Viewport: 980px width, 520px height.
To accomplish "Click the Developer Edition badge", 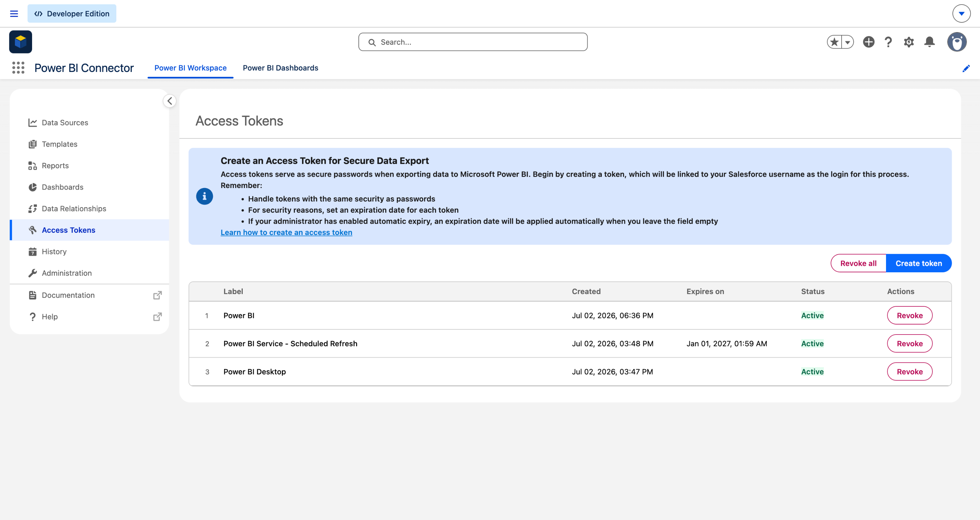I will coord(72,14).
